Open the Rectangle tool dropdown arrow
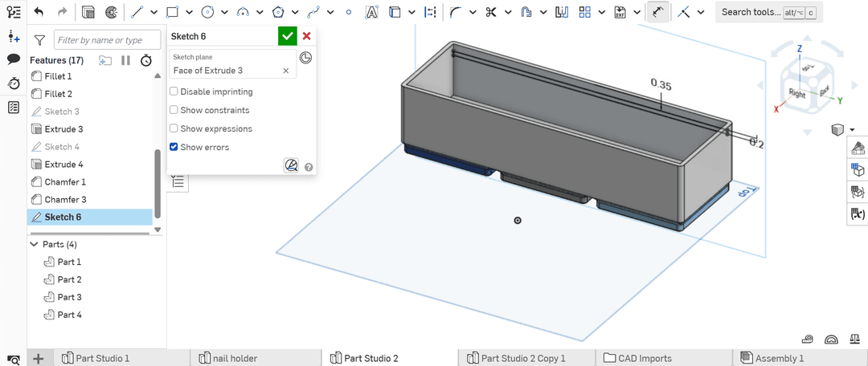This screenshot has width=868, height=366. point(190,12)
